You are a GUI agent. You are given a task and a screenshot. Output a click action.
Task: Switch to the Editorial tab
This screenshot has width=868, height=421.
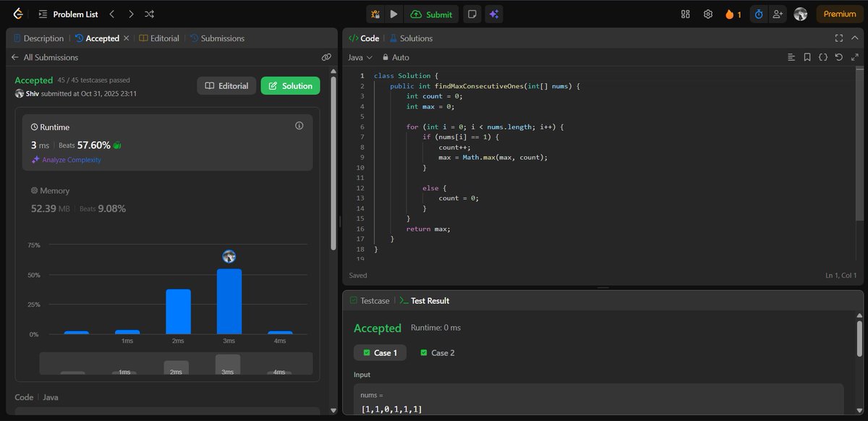click(x=159, y=38)
